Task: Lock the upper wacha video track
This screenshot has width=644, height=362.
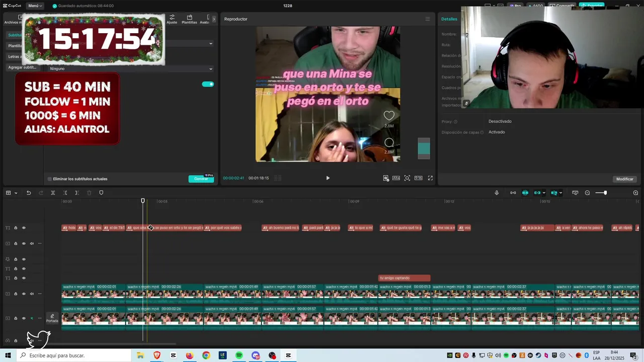Action: [16, 294]
